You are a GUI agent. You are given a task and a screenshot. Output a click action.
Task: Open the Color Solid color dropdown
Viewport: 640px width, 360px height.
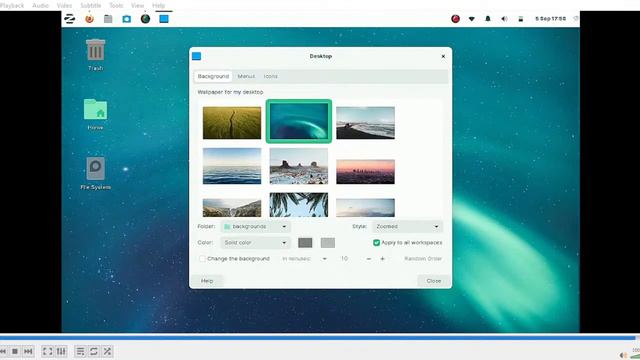click(256, 243)
